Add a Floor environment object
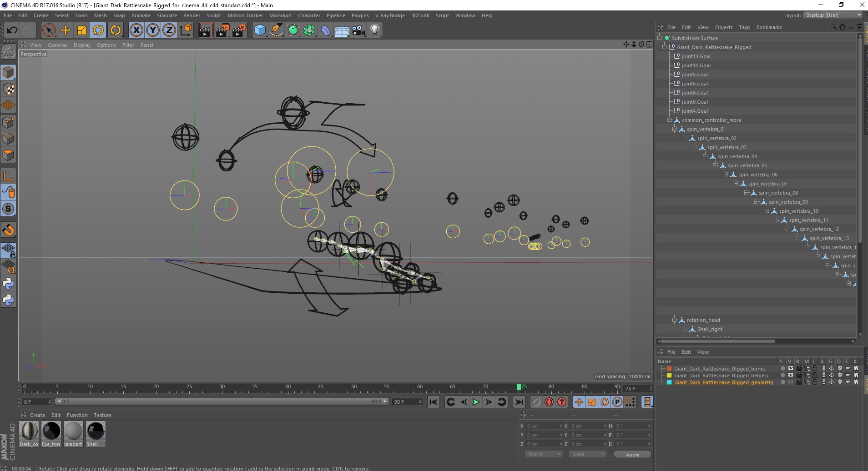The height and width of the screenshot is (471, 868). 342,30
